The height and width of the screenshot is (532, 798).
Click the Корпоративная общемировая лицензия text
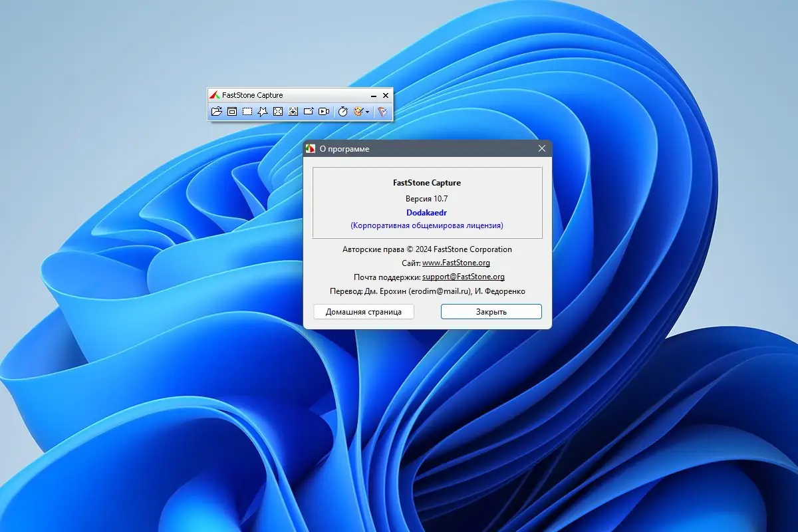click(427, 226)
